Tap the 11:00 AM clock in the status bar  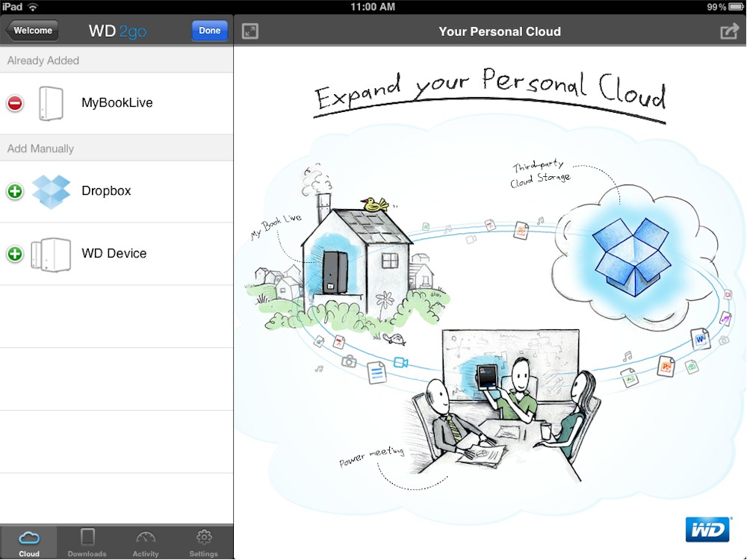tap(373, 7)
